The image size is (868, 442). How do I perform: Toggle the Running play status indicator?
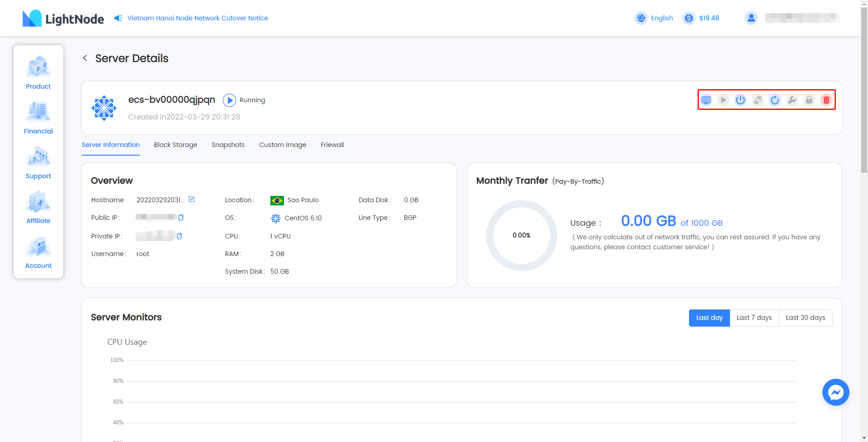230,100
